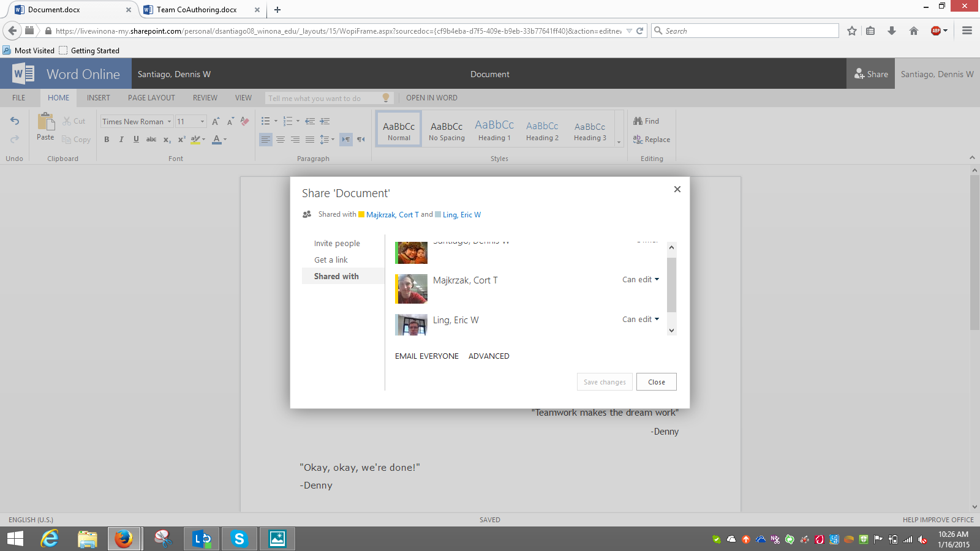Click the Undo arrow icon

pyautogui.click(x=15, y=121)
